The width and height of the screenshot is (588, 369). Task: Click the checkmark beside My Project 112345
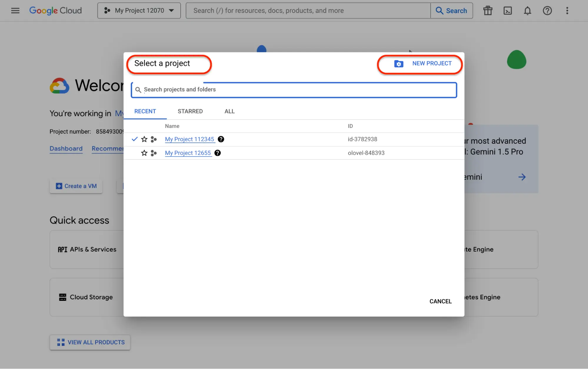tap(134, 139)
